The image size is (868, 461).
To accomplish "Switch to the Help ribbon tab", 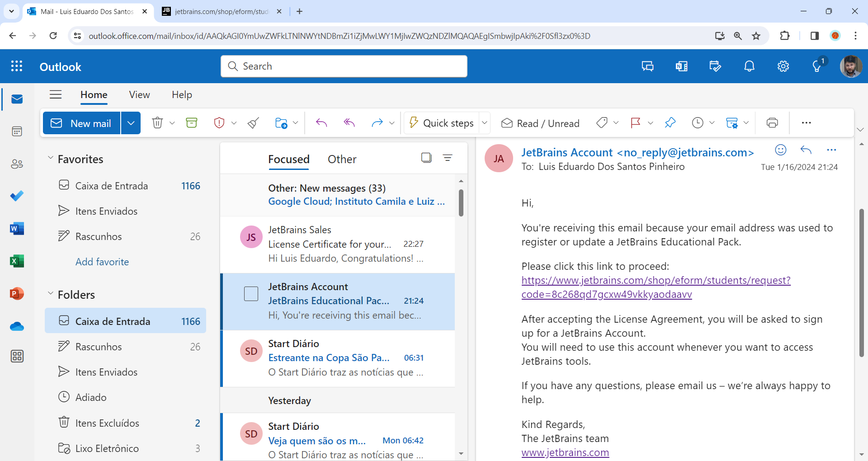I will pyautogui.click(x=182, y=94).
